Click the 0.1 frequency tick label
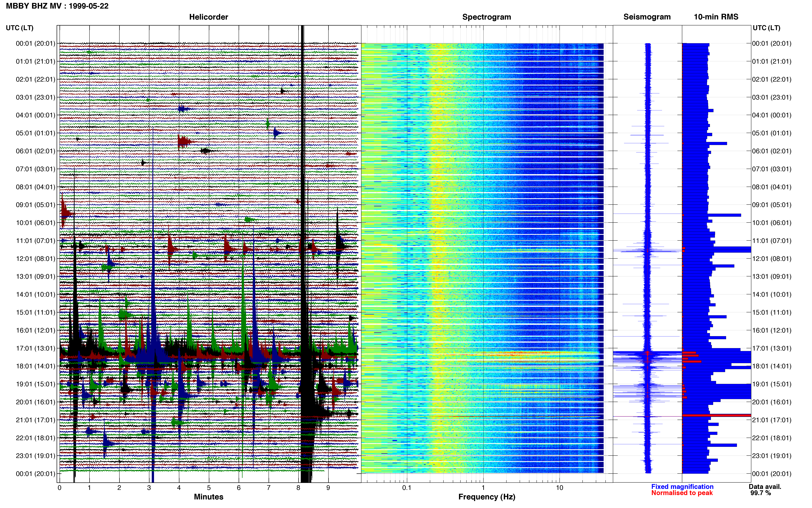This screenshot has width=812, height=508. [x=407, y=488]
